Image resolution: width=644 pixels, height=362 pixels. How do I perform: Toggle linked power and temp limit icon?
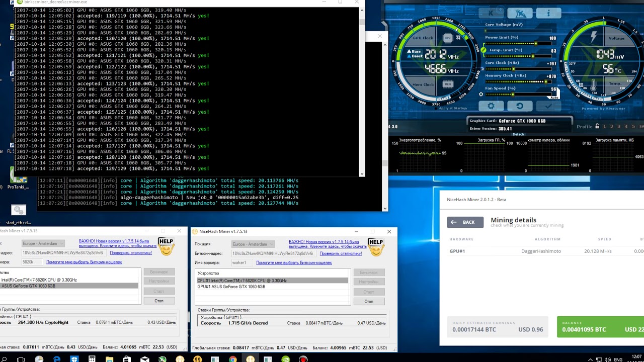(484, 50)
